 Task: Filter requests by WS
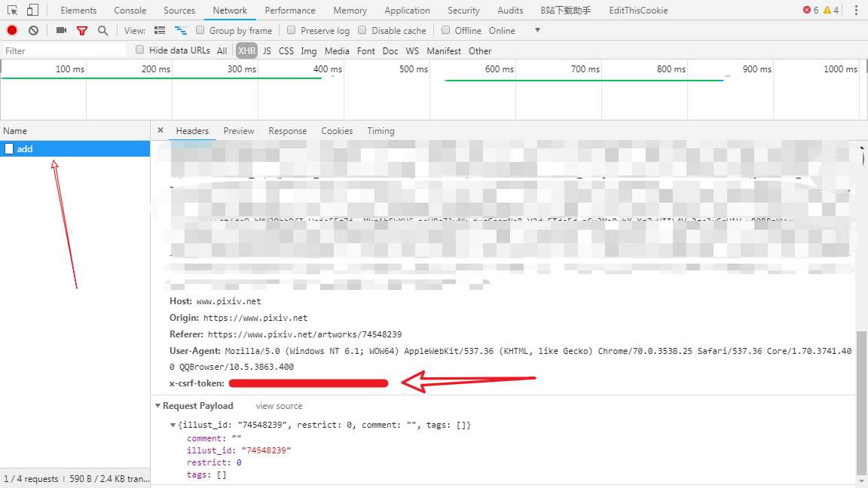click(x=412, y=50)
